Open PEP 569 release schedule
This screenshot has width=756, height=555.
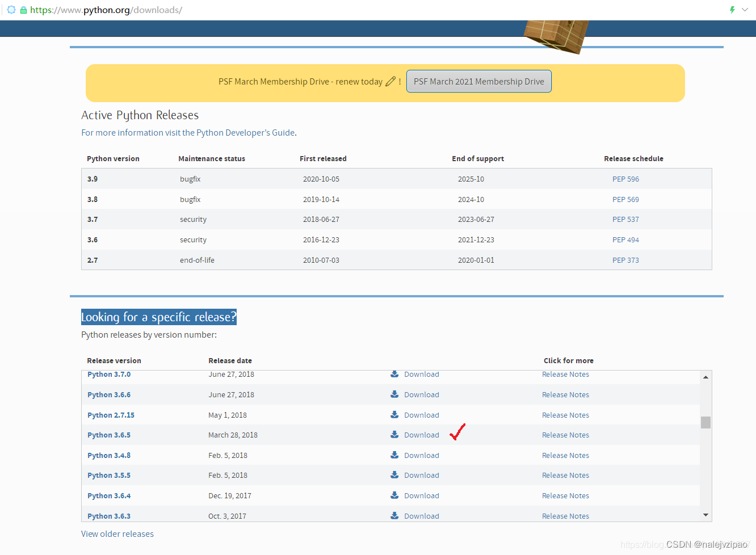click(x=625, y=199)
